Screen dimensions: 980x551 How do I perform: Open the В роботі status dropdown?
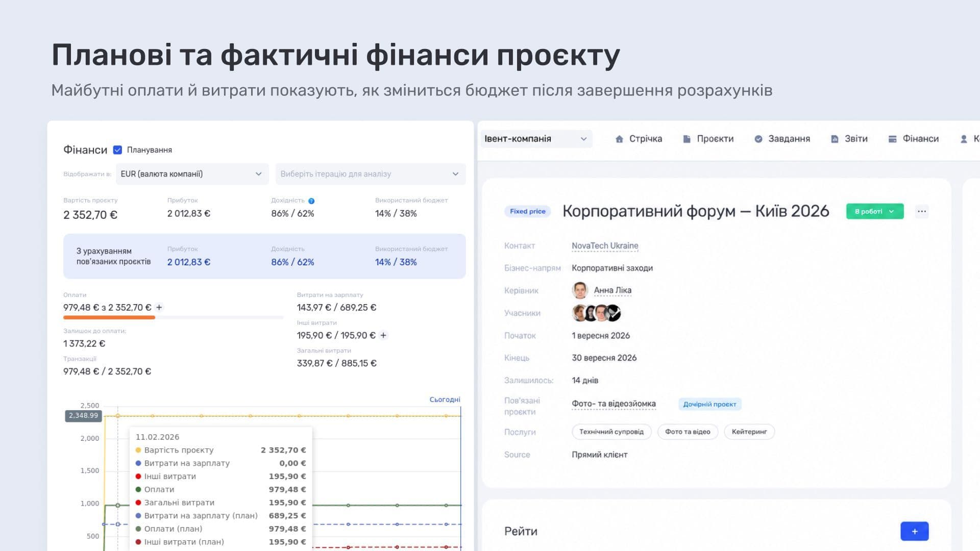coord(874,211)
